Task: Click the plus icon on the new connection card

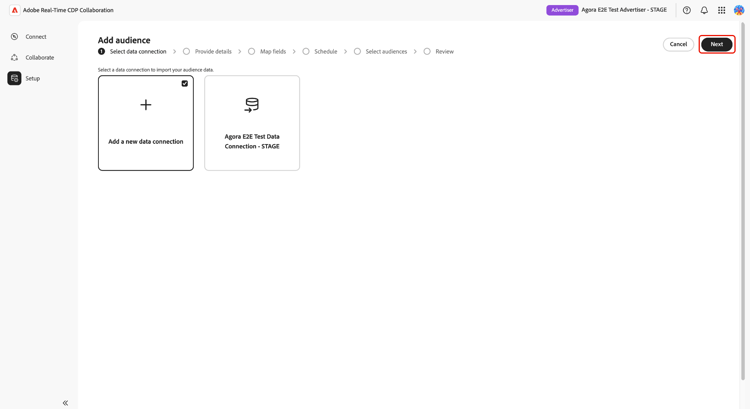Action: click(x=146, y=105)
